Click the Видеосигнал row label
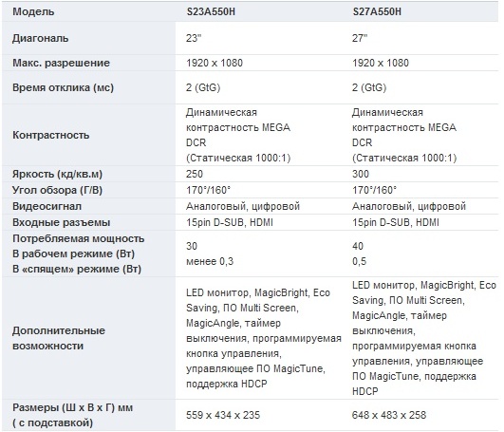Viewport: 504px width, 432px height. point(47,206)
